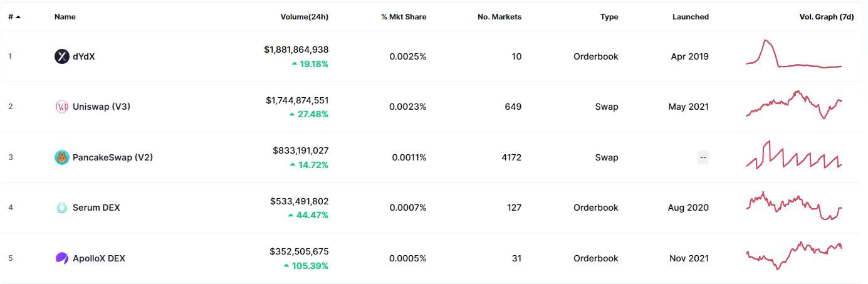Click the $352,505,675 volume value

300,251
